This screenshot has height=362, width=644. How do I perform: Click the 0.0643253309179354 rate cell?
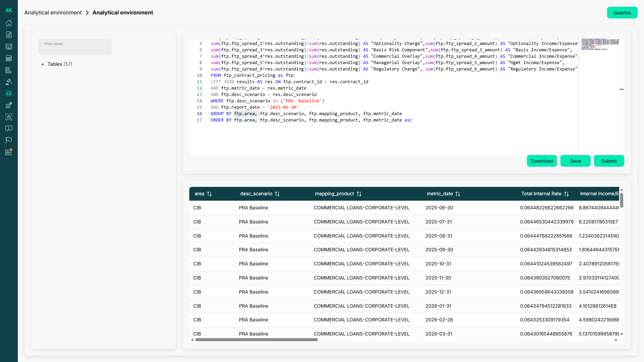[545, 320]
